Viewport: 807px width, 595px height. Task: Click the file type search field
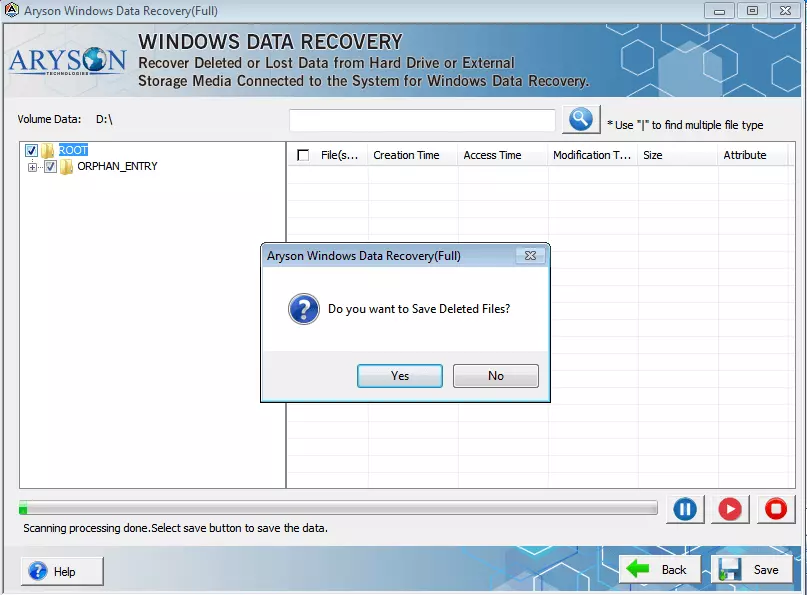tap(421, 119)
